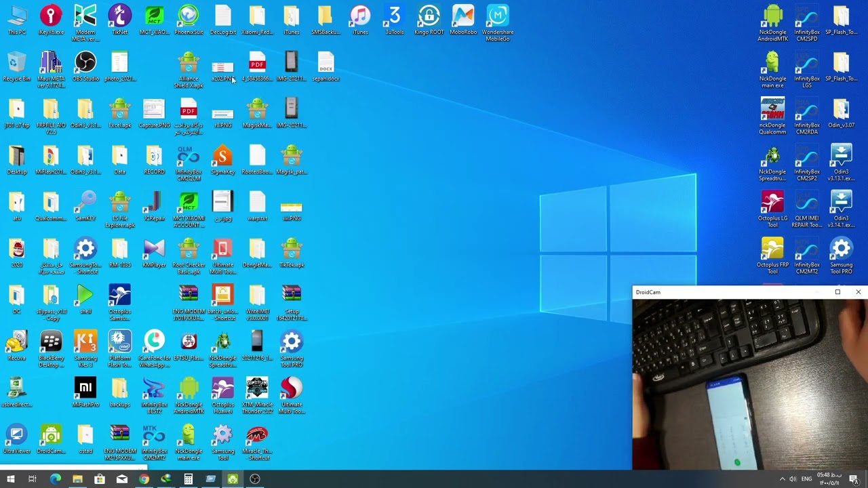Select the MoboRobo icon
Screen dimensions: 868x488
click(x=463, y=20)
